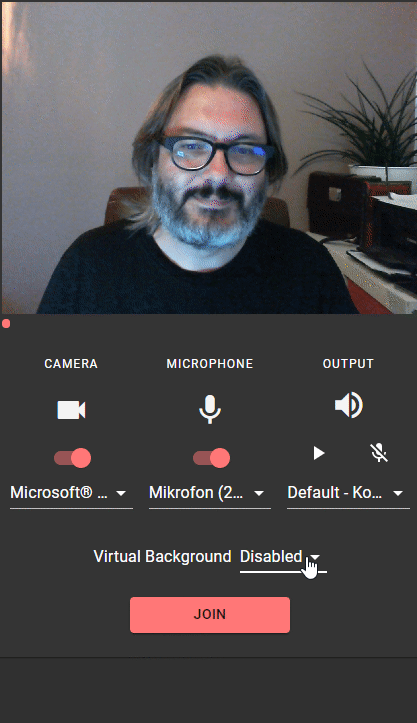
Task: Open the Default output device dropdown
Action: click(x=348, y=493)
